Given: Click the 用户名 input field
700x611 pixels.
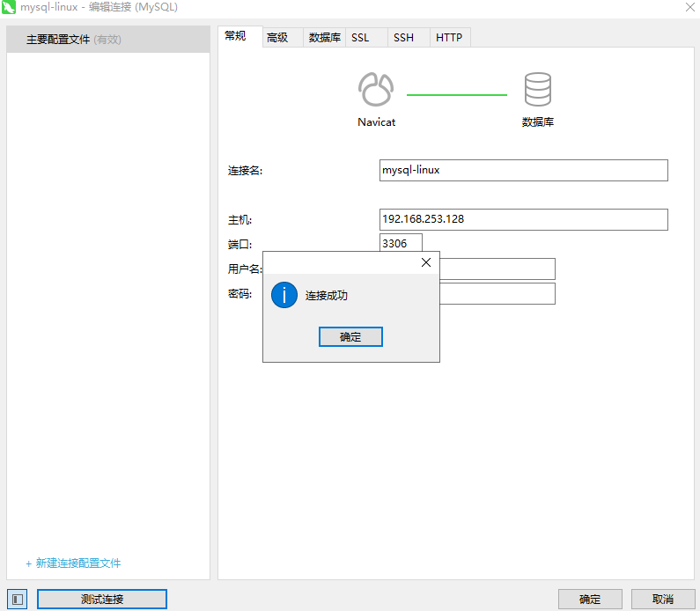Looking at the screenshot, I should click(497, 269).
